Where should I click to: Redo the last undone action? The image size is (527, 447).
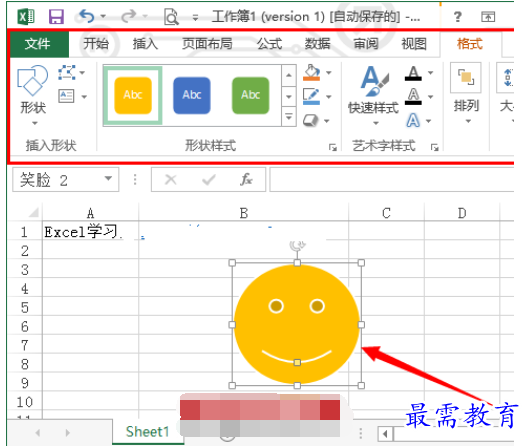coord(129,16)
